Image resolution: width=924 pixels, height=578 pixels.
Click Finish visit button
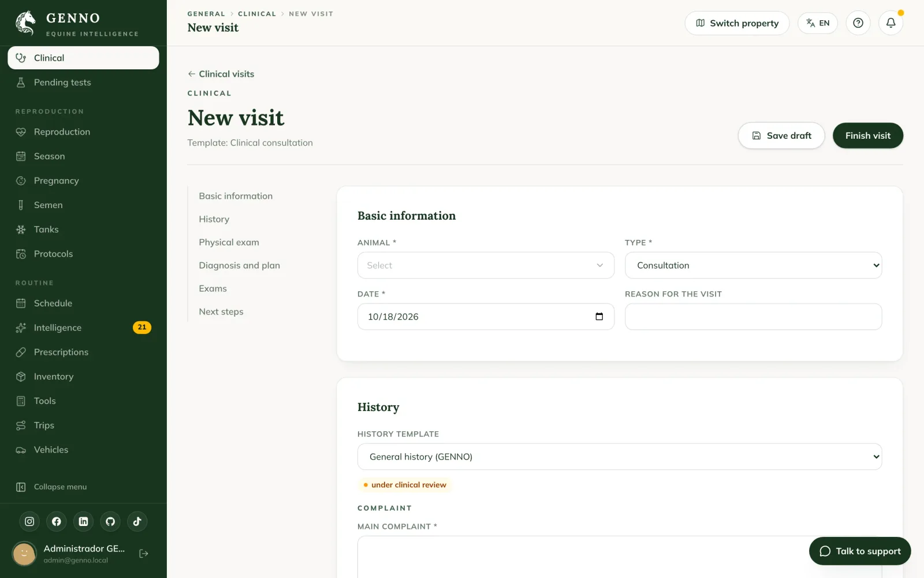pos(868,135)
